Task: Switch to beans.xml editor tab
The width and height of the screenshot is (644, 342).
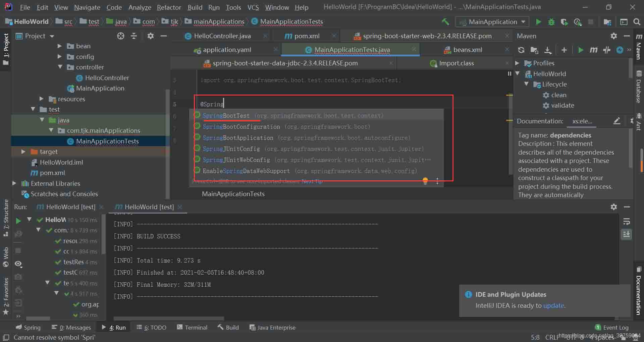Action: tap(468, 50)
